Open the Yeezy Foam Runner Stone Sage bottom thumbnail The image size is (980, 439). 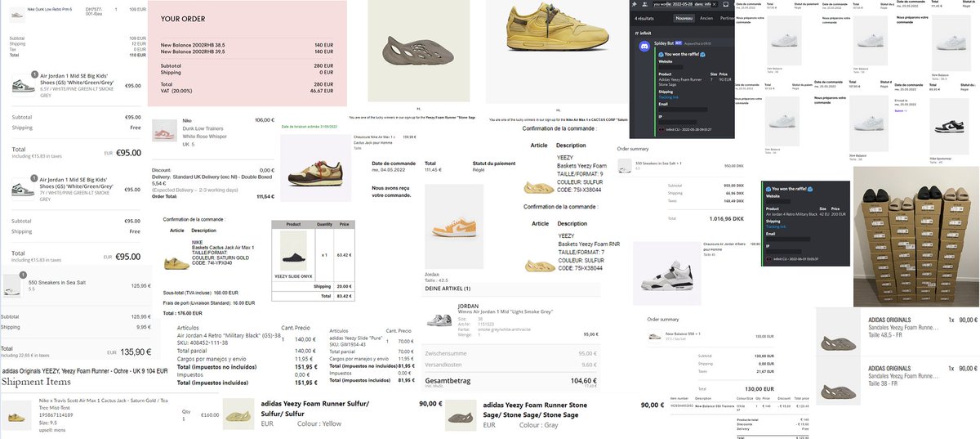[461, 414]
